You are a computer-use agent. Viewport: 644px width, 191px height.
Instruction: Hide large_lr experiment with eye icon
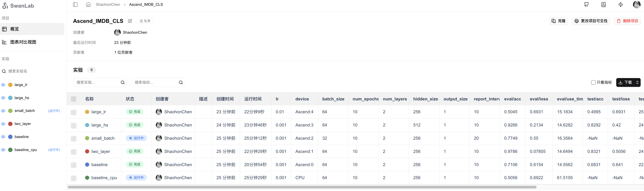[3, 85]
